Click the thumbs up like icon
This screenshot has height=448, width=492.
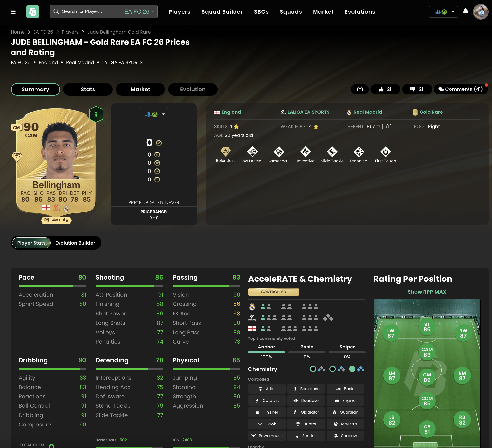[x=381, y=89]
